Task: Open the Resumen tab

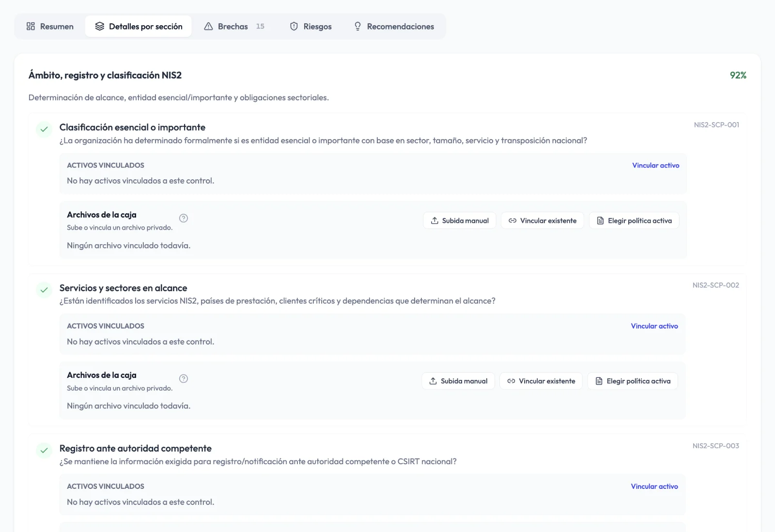Action: (50, 26)
